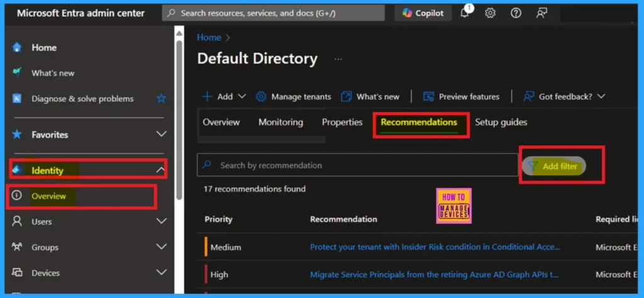Click the Devices icon in sidebar
Viewport: 644px width, 298px height.
17,272
